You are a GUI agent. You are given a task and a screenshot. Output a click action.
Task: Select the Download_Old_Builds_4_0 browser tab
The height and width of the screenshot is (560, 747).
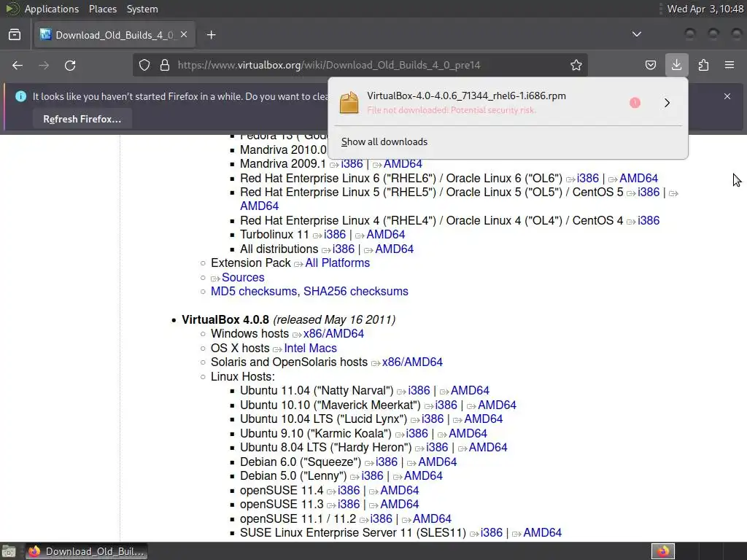click(x=115, y=35)
